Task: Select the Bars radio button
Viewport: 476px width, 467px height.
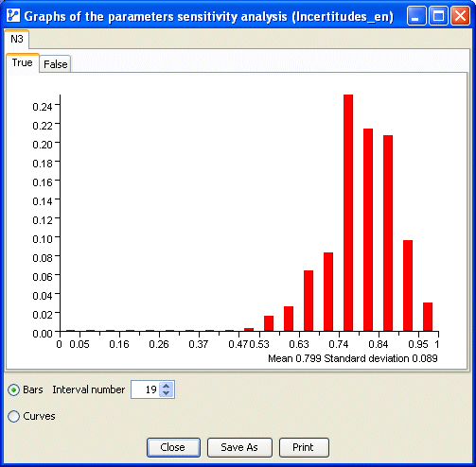Action: (13, 390)
